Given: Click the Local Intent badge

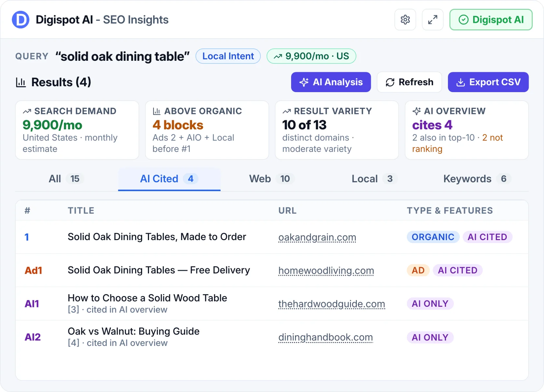Looking at the screenshot, I should 228,56.
